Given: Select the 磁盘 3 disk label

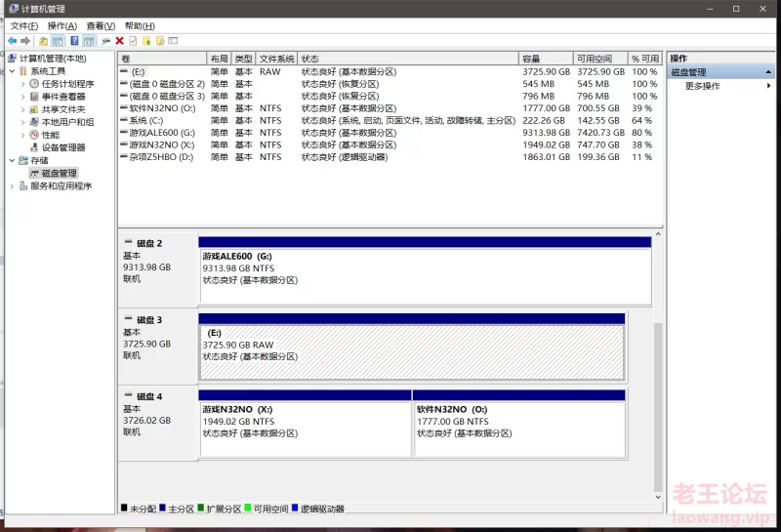Looking at the screenshot, I should 158,347.
